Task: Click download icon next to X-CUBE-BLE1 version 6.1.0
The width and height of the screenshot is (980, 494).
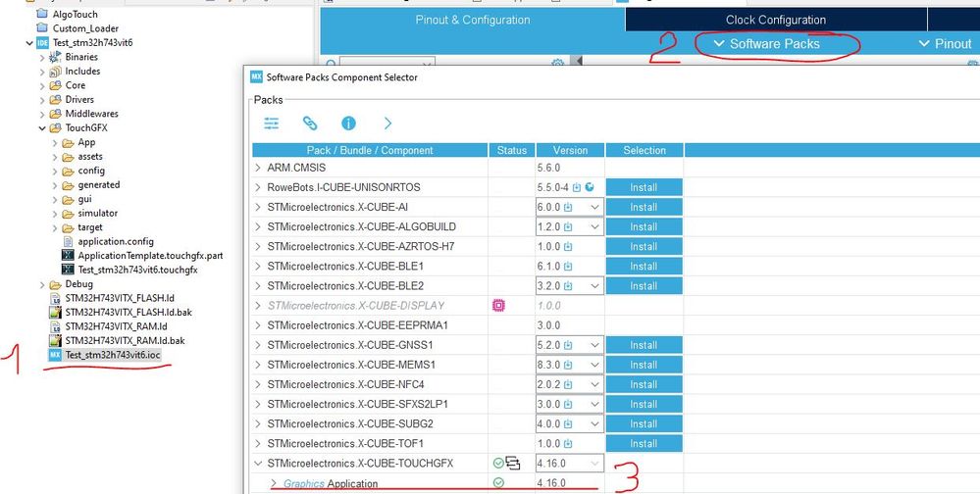Action: click(568, 266)
